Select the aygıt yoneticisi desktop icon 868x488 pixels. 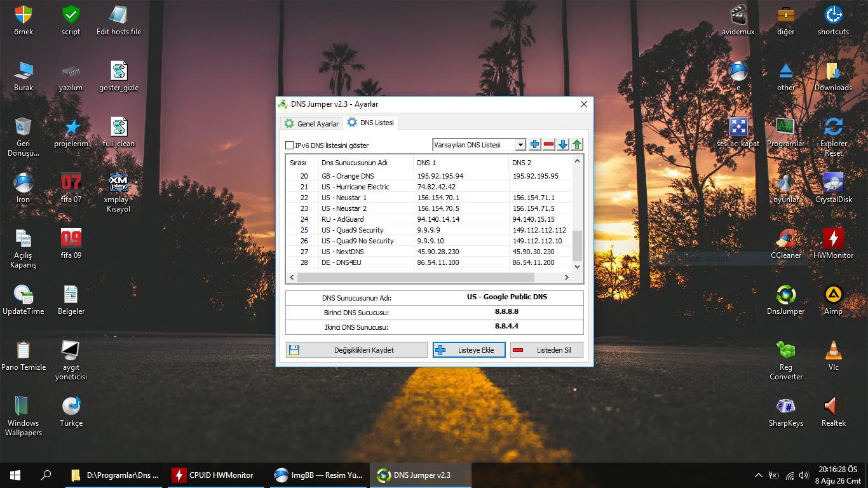71,360
